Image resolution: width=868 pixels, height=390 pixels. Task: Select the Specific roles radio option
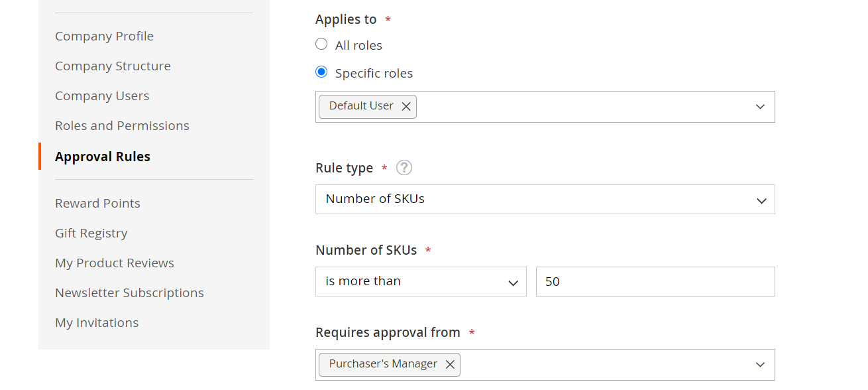click(321, 72)
